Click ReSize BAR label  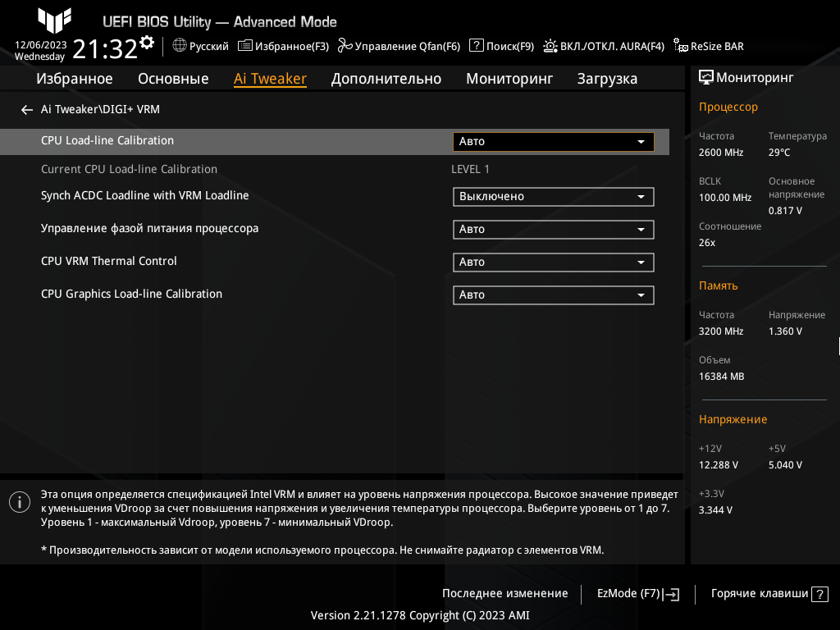717,46
